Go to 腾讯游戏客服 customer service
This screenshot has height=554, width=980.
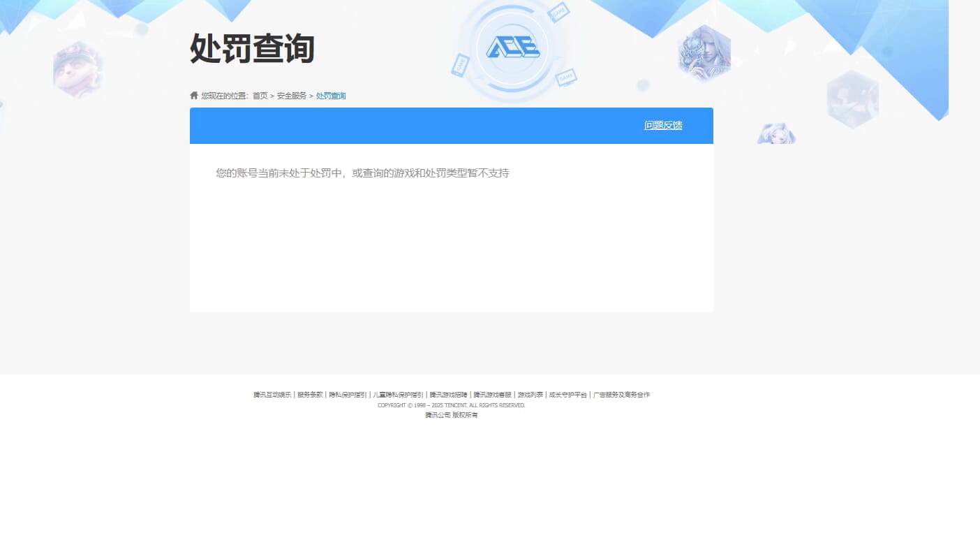coord(493,395)
